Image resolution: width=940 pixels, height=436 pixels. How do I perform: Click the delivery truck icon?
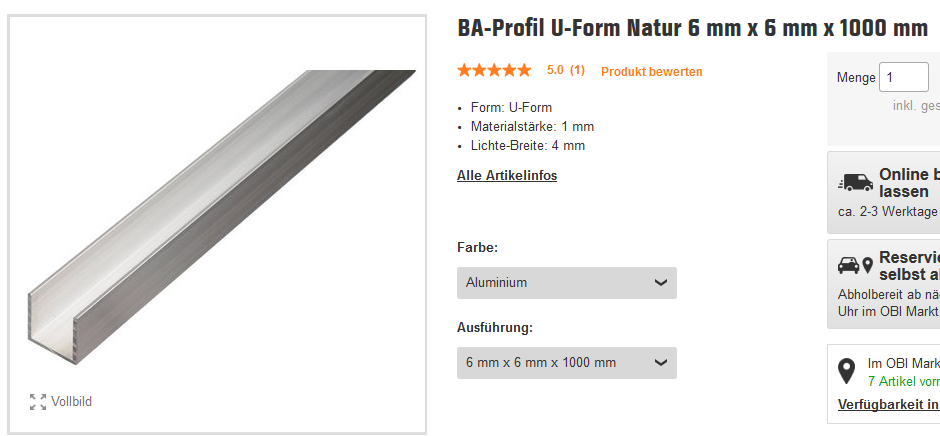(x=855, y=182)
